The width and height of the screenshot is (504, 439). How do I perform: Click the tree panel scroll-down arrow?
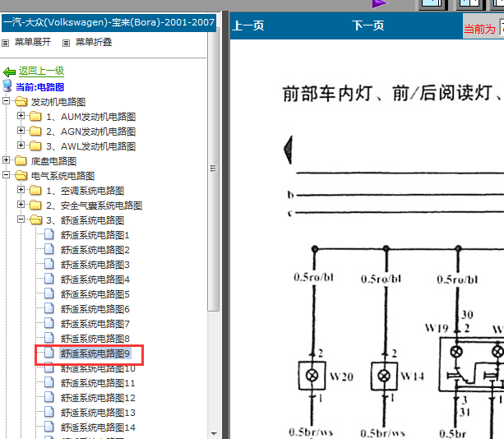pos(214,434)
